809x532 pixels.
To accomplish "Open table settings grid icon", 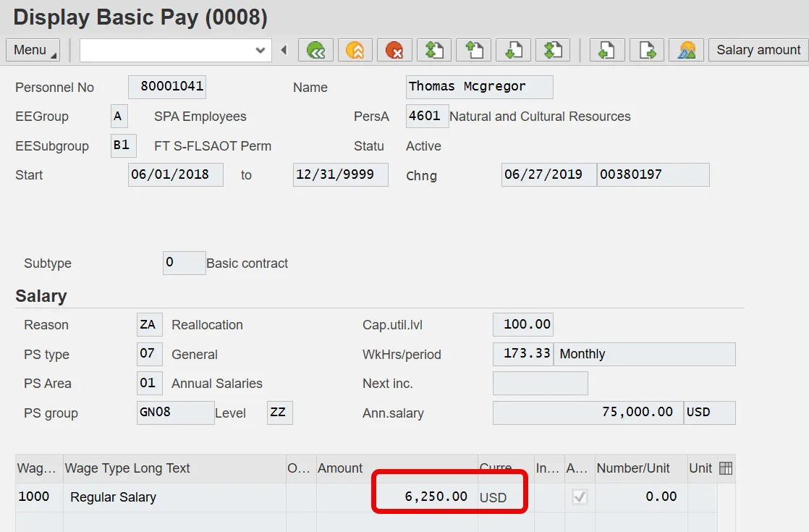I will click(726, 468).
